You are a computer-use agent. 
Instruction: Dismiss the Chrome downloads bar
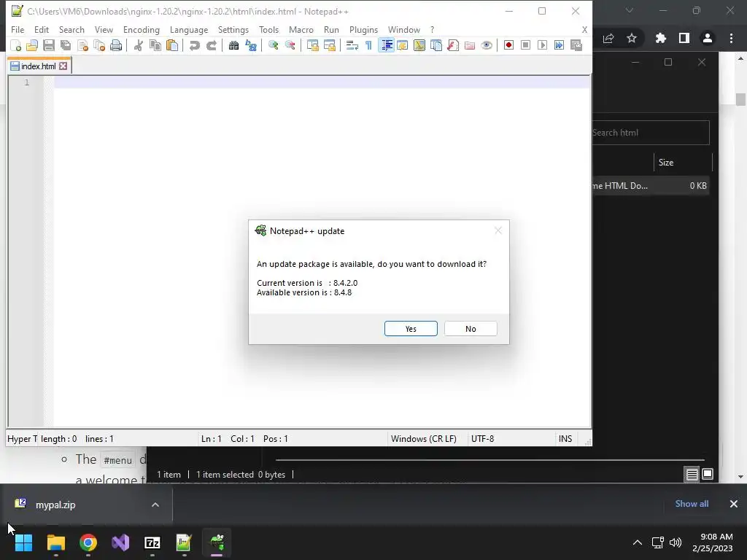coord(734,504)
